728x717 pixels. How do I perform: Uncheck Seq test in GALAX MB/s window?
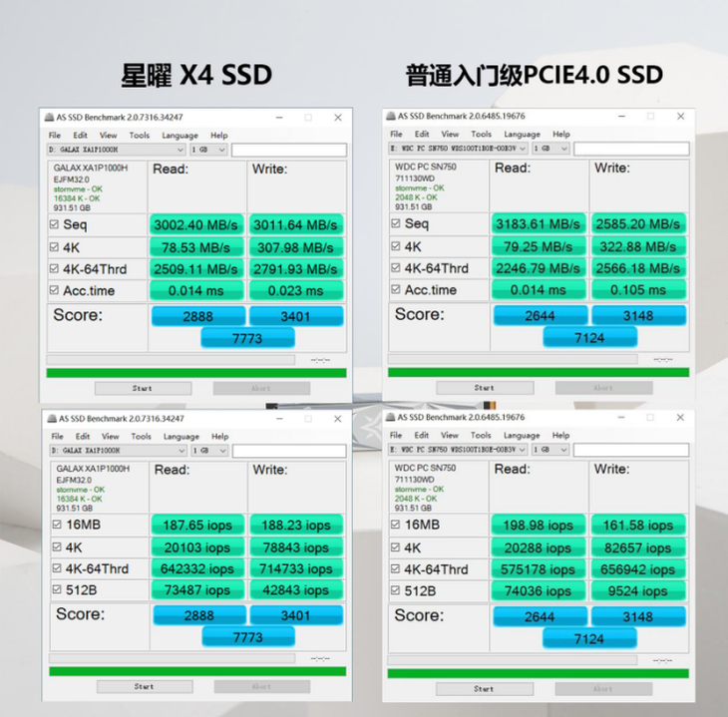tap(54, 224)
